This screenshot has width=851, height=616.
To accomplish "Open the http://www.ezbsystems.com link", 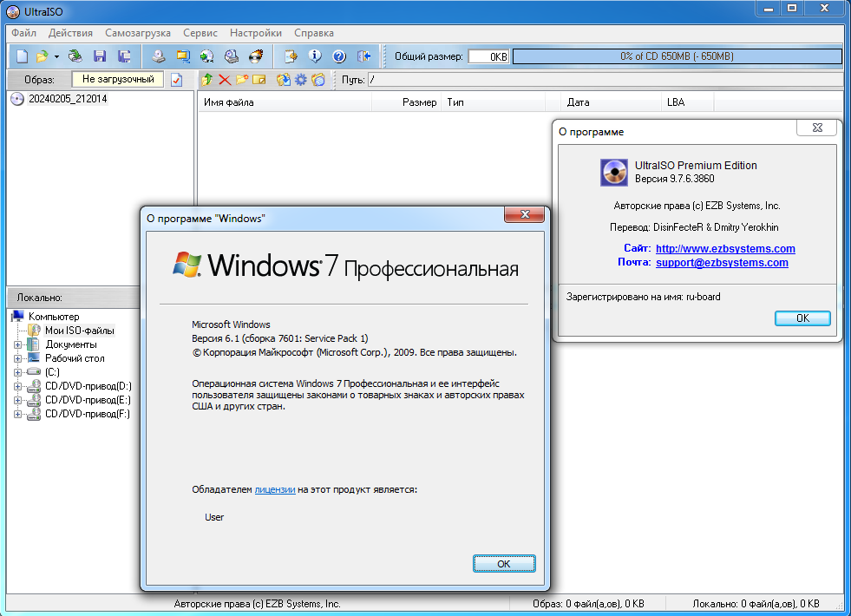I will tap(725, 249).
